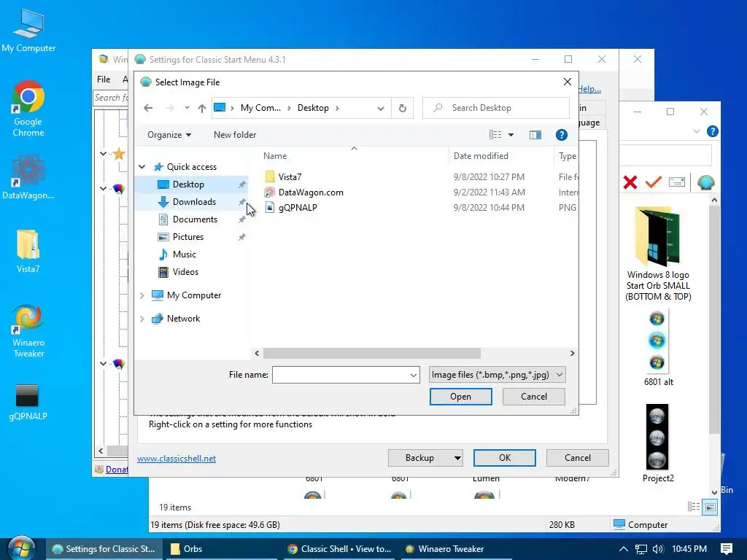Cancel the Select Image File dialog
This screenshot has height=560, width=747.
533,397
